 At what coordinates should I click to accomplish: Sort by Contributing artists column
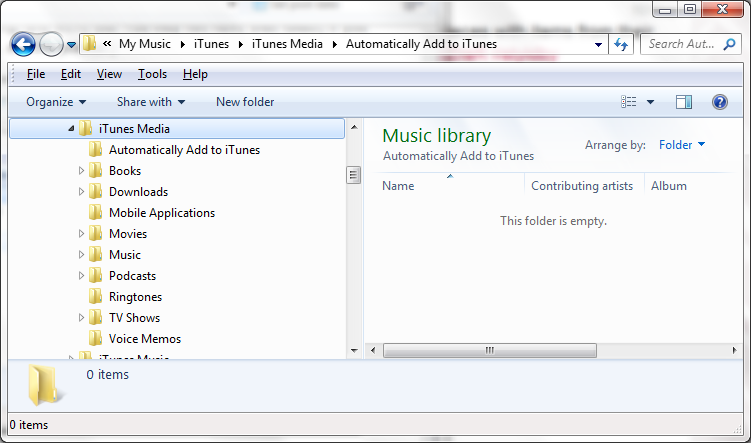[584, 186]
